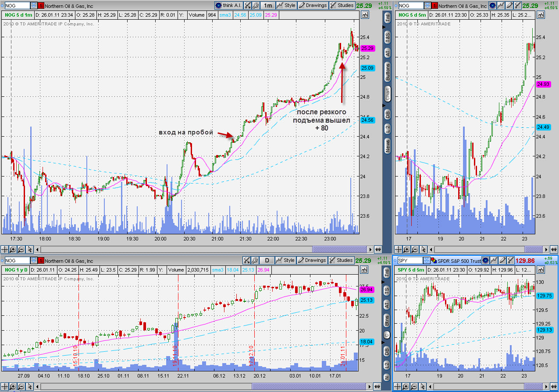Image resolution: width=559 pixels, height=392 pixels.
Task: Open think A.I. in NOG 1m chart
Action: coord(228,5)
